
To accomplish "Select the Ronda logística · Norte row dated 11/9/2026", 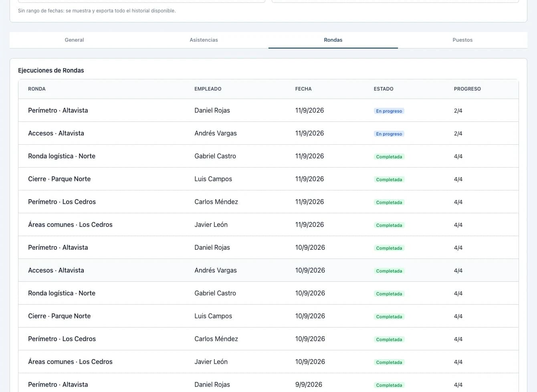I will [x=268, y=156].
